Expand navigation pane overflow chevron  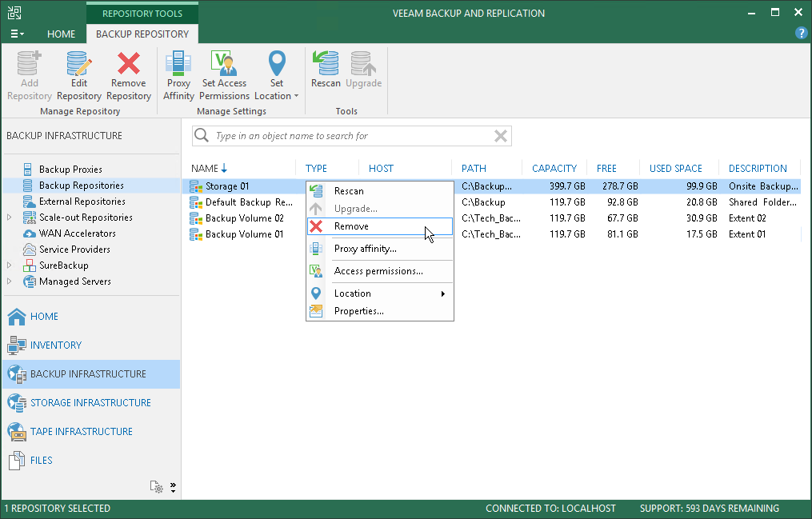[x=173, y=488]
